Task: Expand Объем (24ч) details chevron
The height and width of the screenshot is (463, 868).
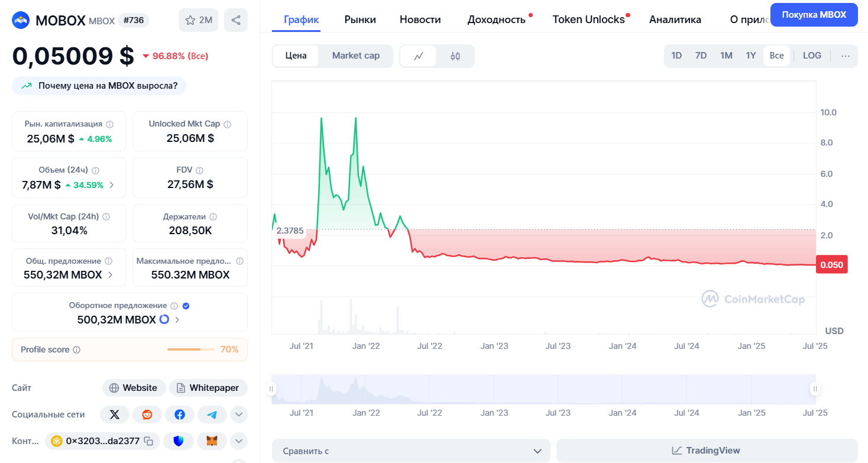Action: 112,185
